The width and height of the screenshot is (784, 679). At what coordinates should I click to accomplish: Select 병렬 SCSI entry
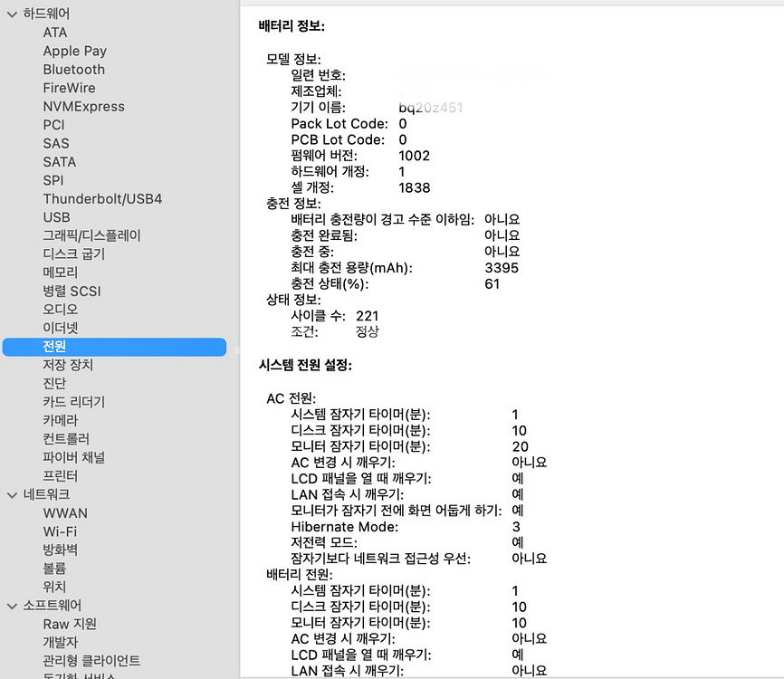pyautogui.click(x=72, y=291)
